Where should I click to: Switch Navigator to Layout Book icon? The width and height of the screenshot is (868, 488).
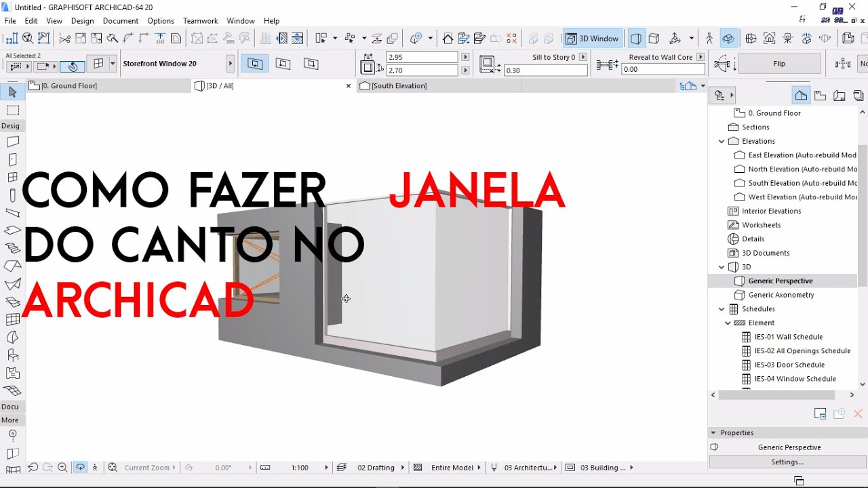(840, 96)
